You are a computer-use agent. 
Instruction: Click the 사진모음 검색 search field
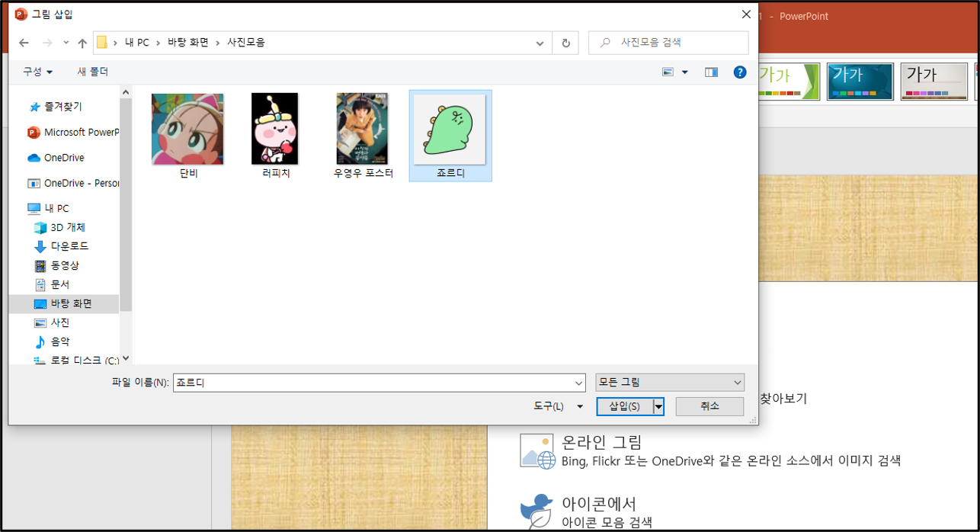coord(668,43)
